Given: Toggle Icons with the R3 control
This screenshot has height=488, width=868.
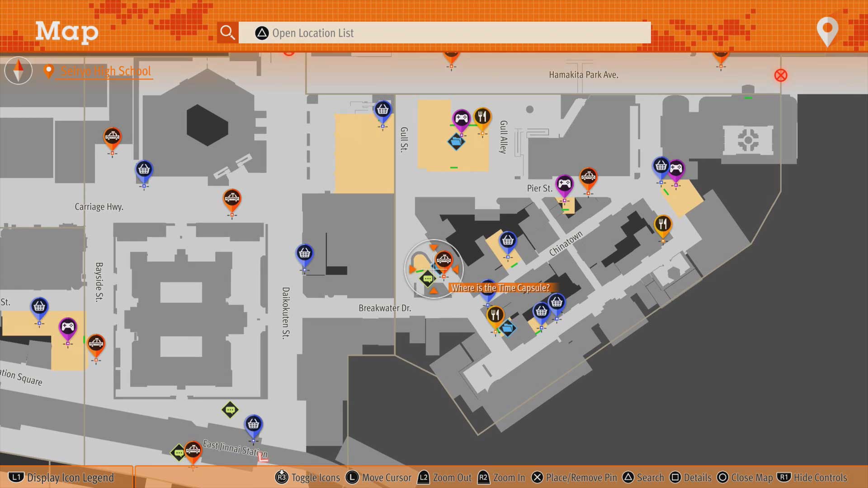Looking at the screenshot, I should [308, 478].
